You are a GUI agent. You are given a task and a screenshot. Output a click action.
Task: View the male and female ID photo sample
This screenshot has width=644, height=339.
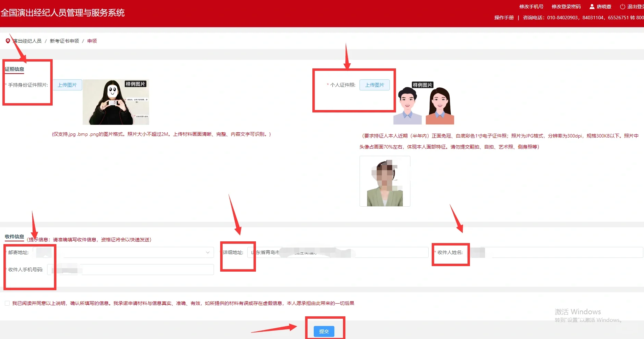[x=423, y=103]
